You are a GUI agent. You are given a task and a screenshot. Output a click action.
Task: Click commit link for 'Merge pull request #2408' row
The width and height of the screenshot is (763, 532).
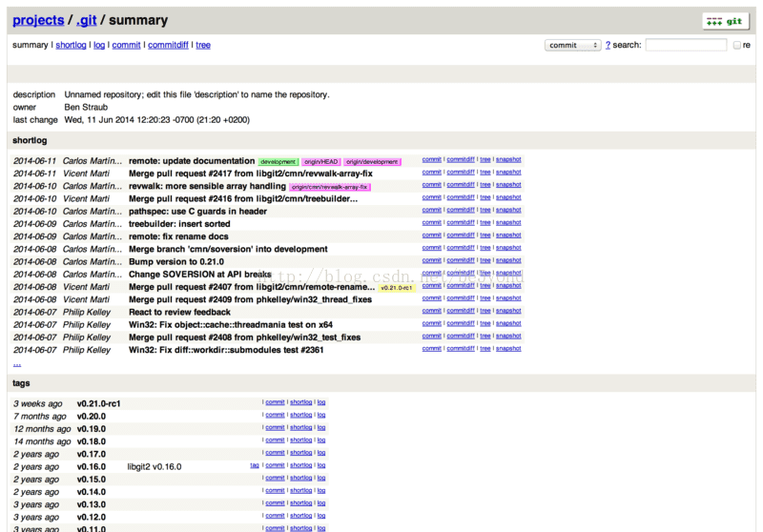(432, 336)
